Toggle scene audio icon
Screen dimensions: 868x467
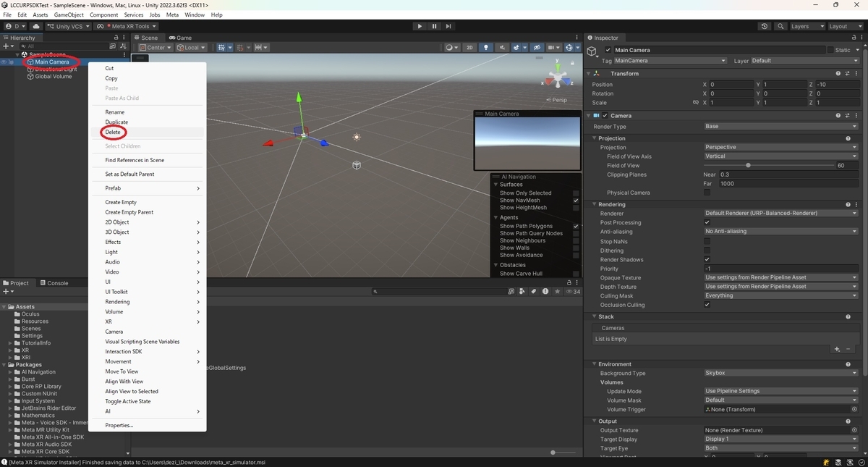[503, 48]
